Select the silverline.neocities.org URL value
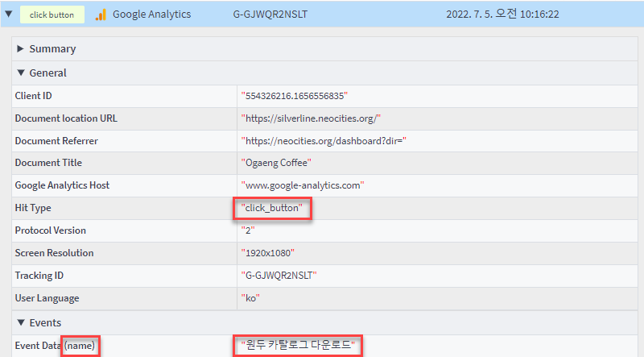 pos(311,118)
